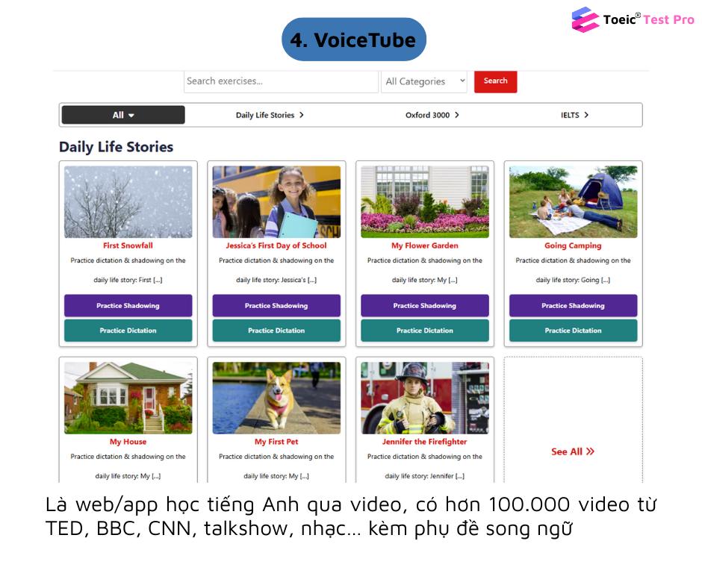Open the My First Pet corgi thumbnail
This screenshot has height=588, width=702.
coord(276,398)
